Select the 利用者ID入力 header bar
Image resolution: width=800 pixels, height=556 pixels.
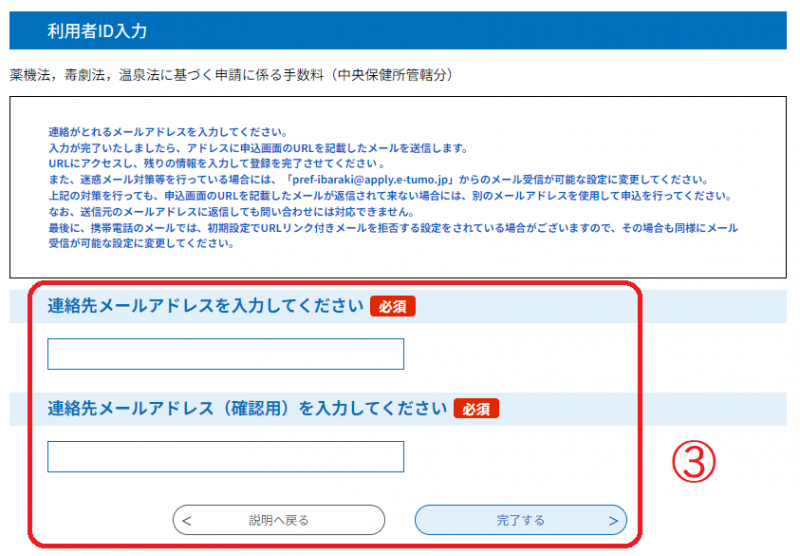click(400, 31)
